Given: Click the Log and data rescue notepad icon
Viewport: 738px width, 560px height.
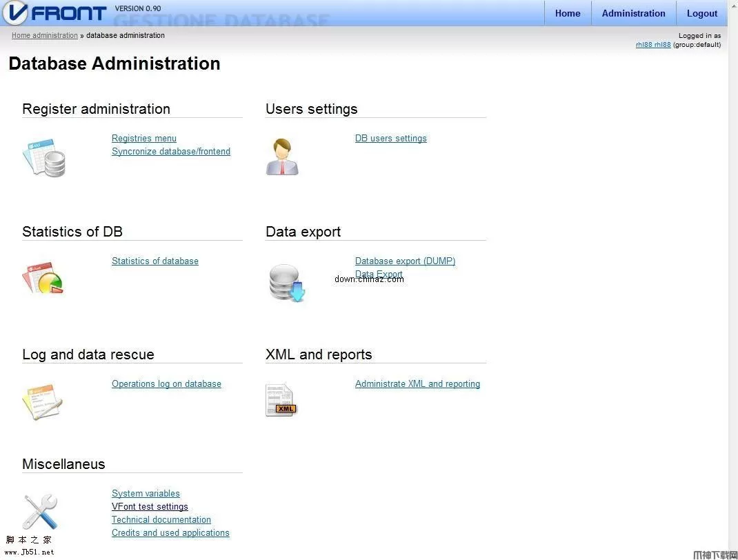Looking at the screenshot, I should [x=41, y=400].
